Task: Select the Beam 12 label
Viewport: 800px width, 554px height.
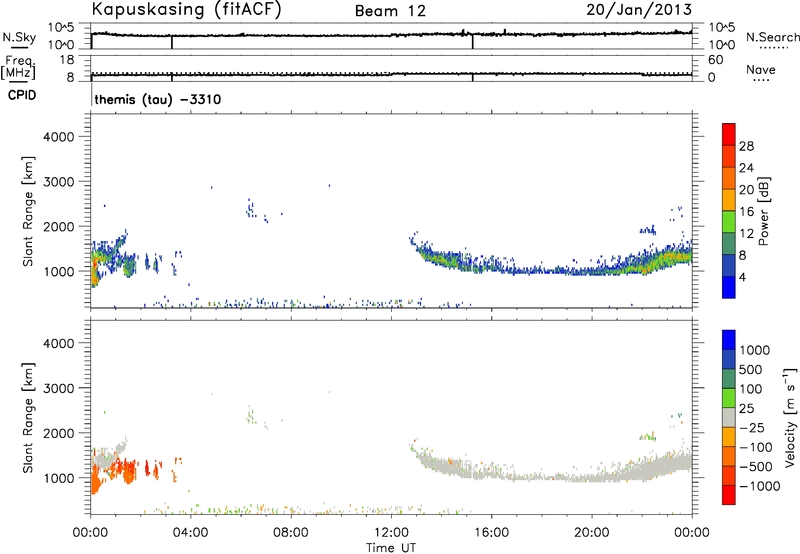Action: tap(390, 11)
